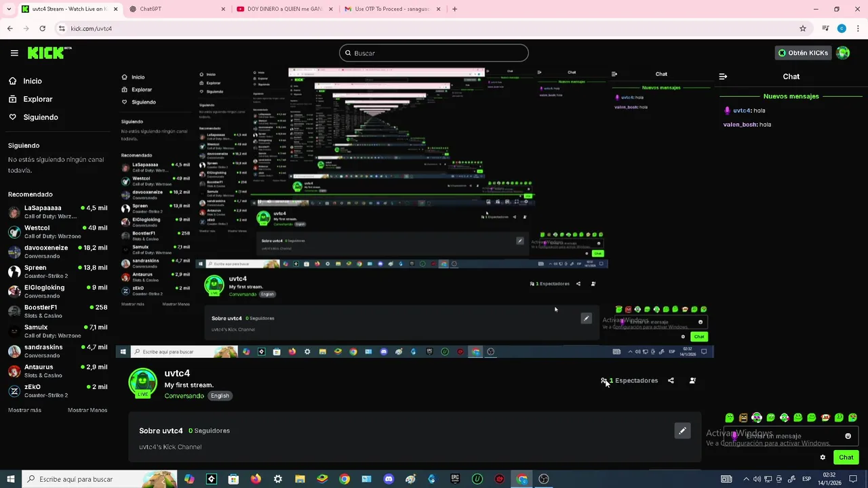Open Epic Games from the taskbar

(x=455, y=479)
